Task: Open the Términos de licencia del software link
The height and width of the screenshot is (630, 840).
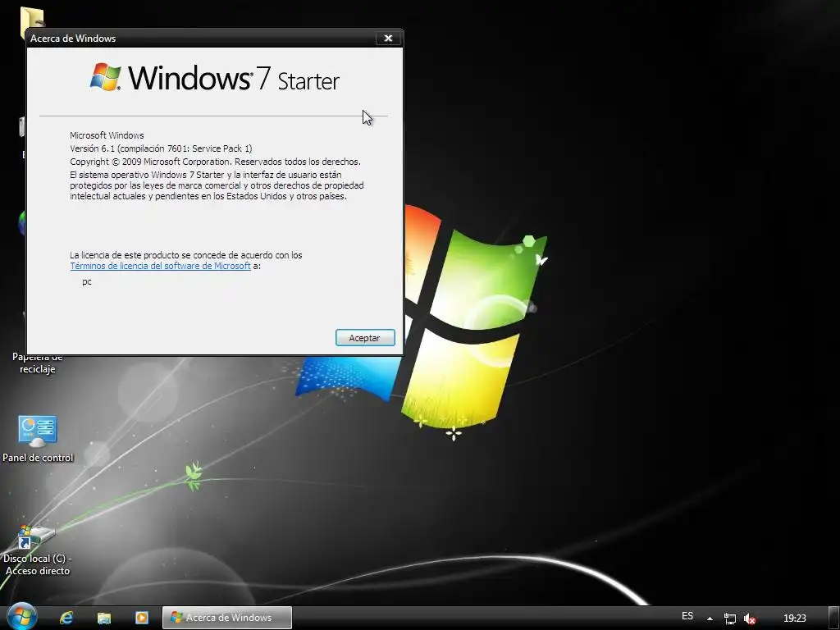Action: coord(160,266)
